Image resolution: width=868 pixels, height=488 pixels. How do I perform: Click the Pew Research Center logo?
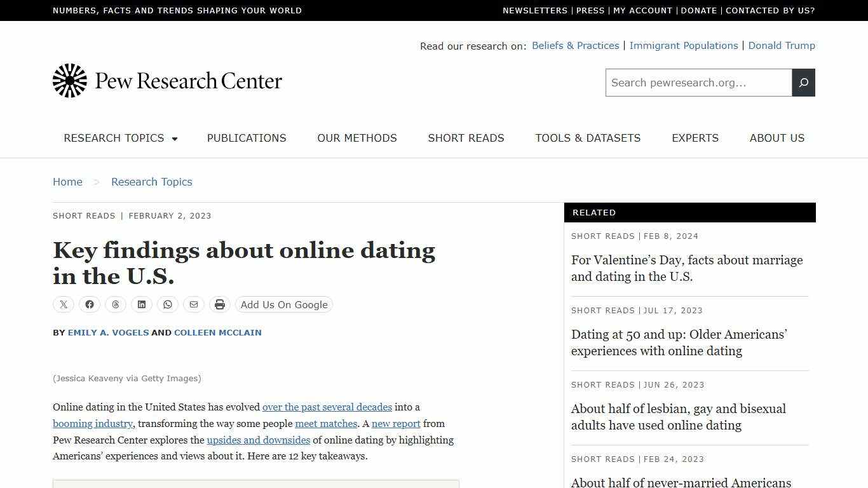tap(167, 81)
